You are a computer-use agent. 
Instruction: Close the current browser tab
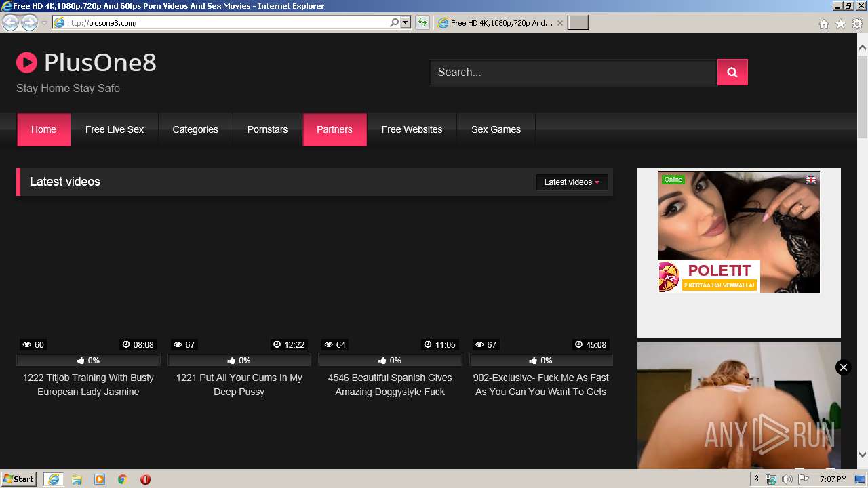tap(559, 22)
